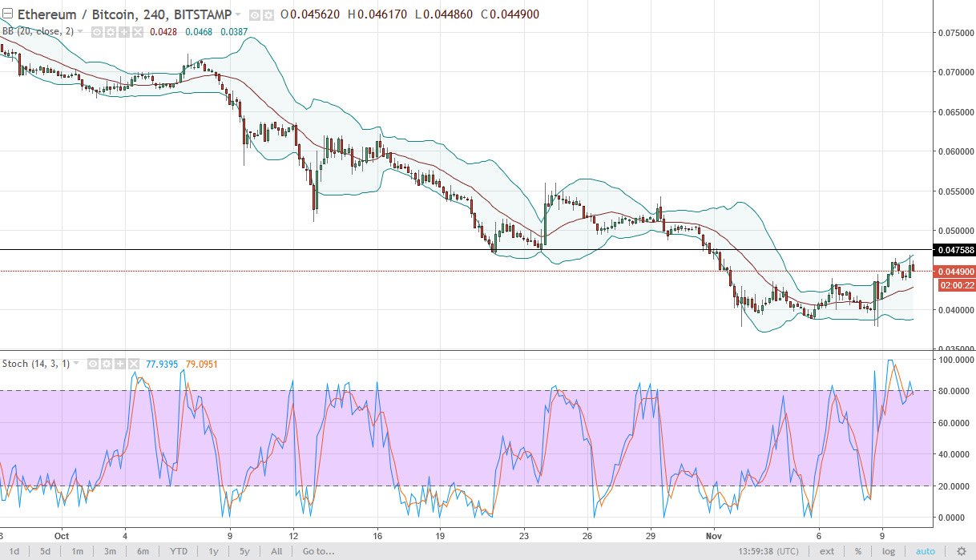Toggle the auto scale option
The image size is (976, 560).
925,551
